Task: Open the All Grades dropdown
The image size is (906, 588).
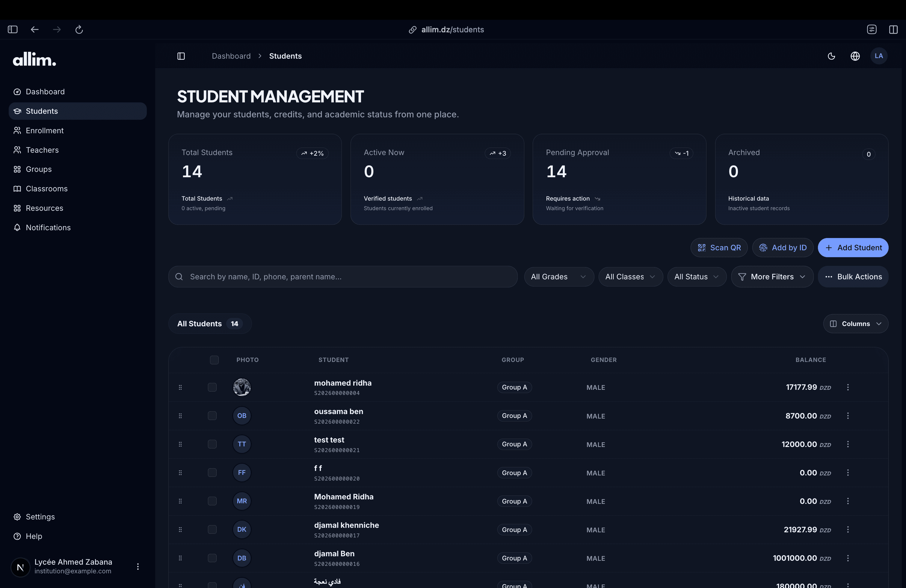Action: coord(559,277)
